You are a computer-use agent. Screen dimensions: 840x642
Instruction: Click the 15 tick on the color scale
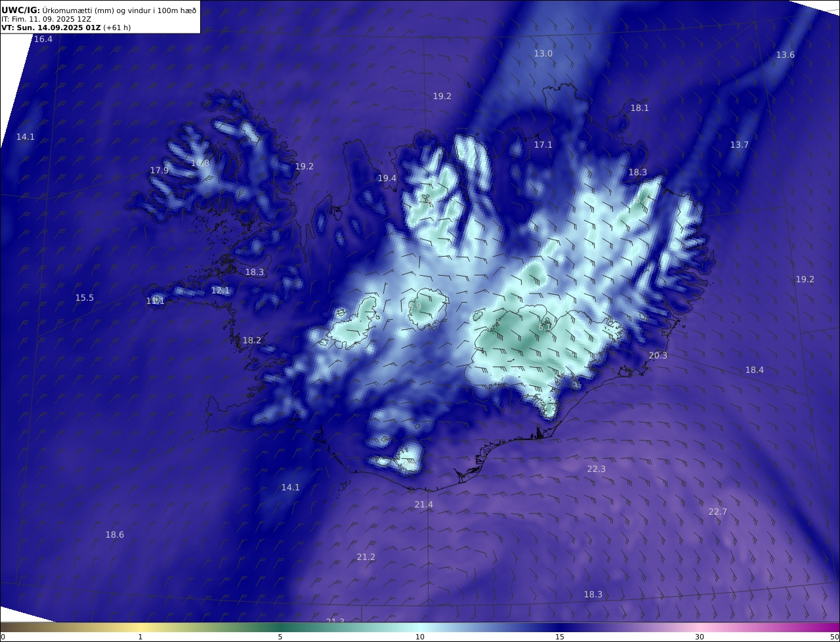[x=560, y=637]
